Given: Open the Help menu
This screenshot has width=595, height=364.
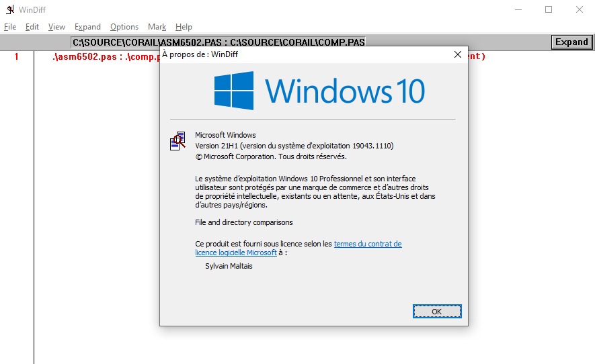Looking at the screenshot, I should (x=184, y=27).
